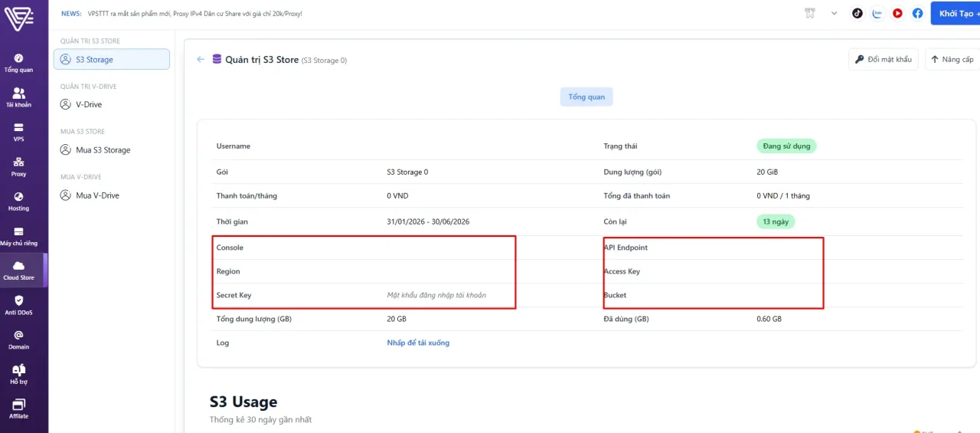Switch to the Tổng quan tab
The width and height of the screenshot is (980, 433).
point(586,97)
